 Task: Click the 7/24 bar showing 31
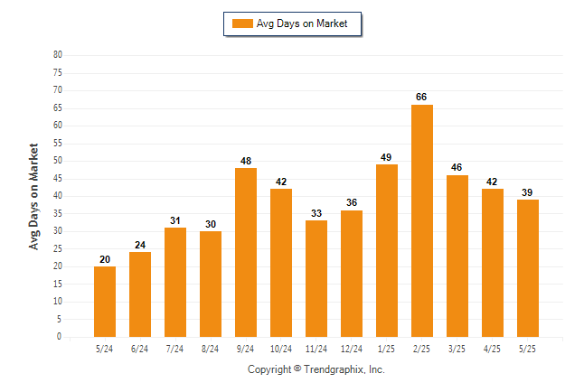(175, 282)
